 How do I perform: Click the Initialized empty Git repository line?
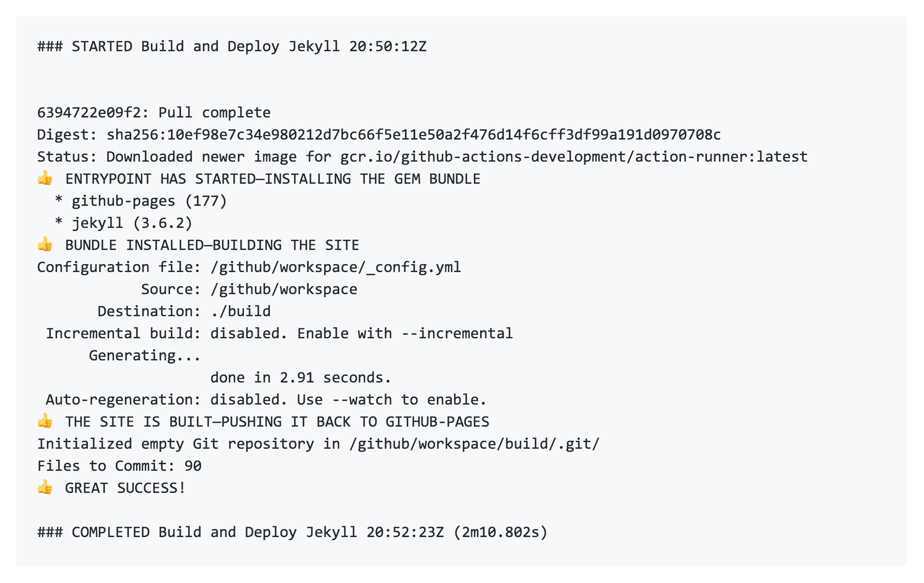[x=318, y=444]
